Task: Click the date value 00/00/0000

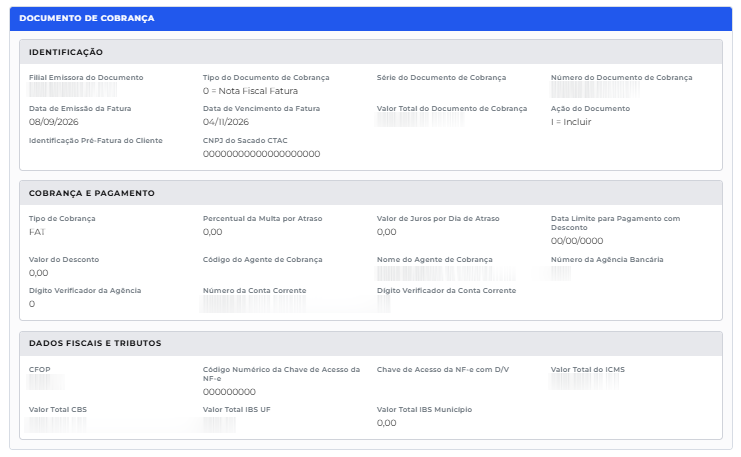Action: click(x=577, y=241)
